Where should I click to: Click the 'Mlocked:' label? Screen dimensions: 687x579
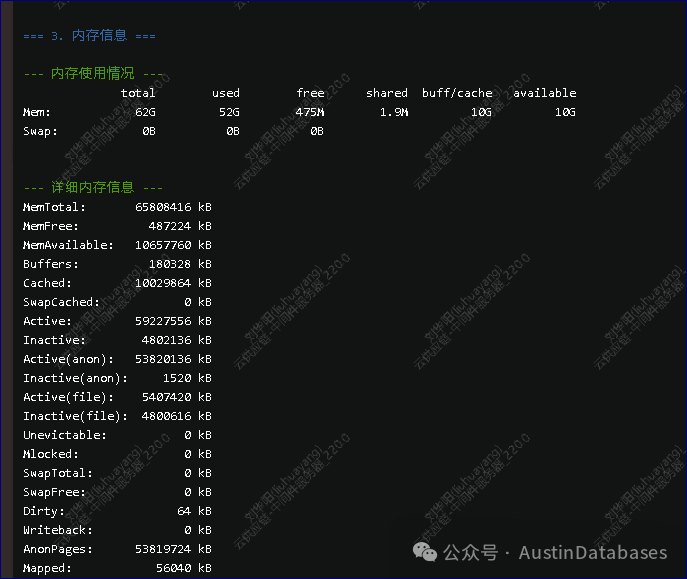50,454
